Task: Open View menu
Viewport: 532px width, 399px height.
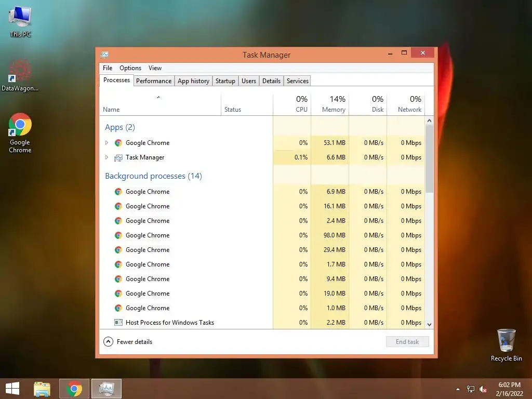Action: [155, 68]
